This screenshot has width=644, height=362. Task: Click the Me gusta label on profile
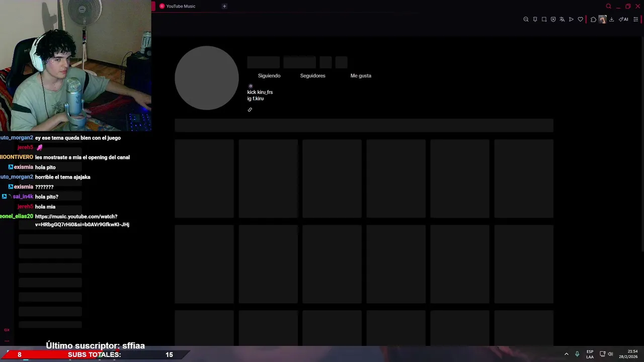tap(361, 75)
